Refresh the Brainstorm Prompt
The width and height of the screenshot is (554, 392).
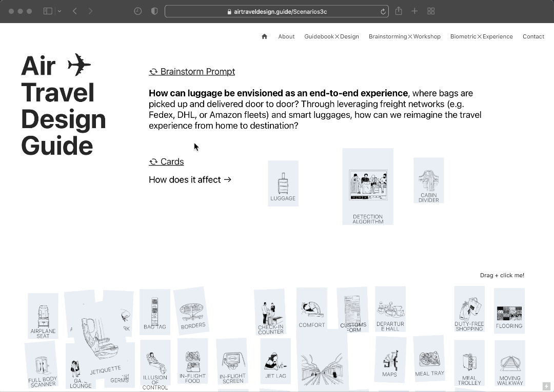(x=192, y=72)
